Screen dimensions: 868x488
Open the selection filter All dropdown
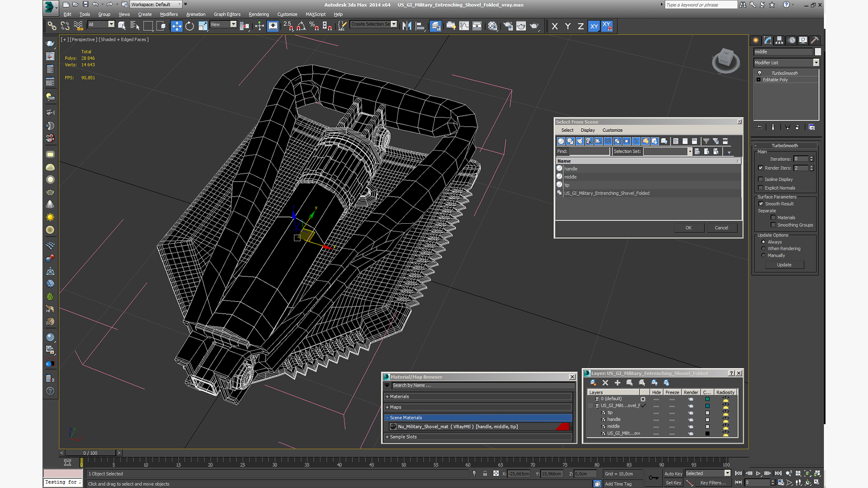click(111, 24)
